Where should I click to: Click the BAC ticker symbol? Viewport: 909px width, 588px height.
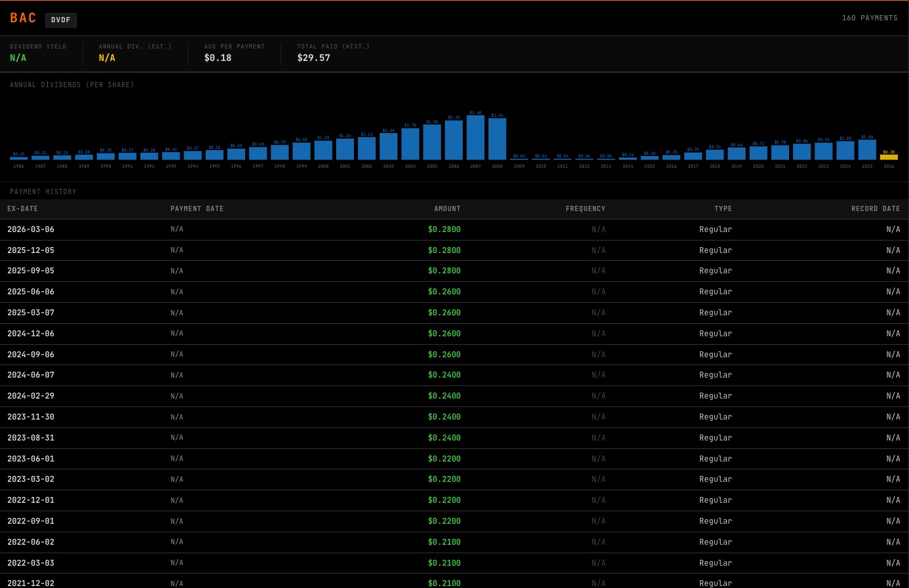tap(23, 18)
